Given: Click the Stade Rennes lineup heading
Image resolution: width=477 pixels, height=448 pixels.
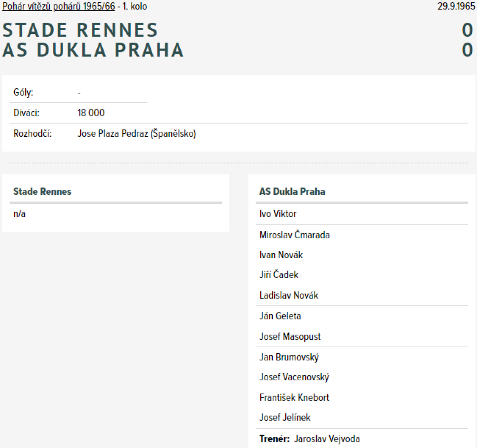Looking at the screenshot, I should click(x=42, y=192).
